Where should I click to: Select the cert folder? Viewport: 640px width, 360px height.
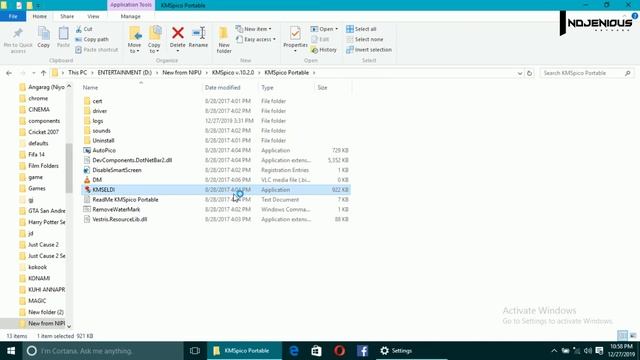coord(97,101)
